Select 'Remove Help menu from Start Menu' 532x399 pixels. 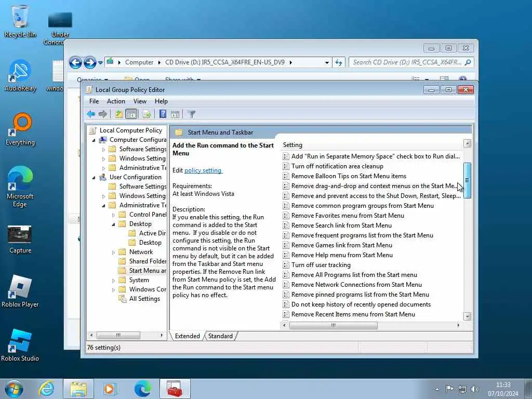[342, 255]
